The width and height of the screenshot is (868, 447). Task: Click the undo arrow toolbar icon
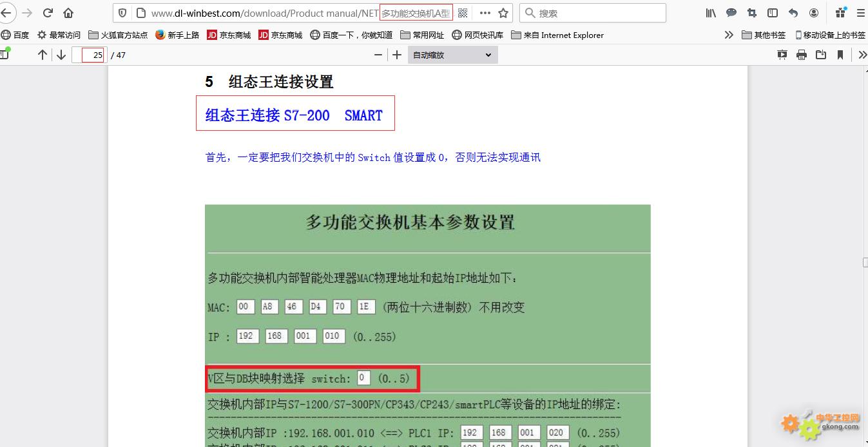point(793,13)
